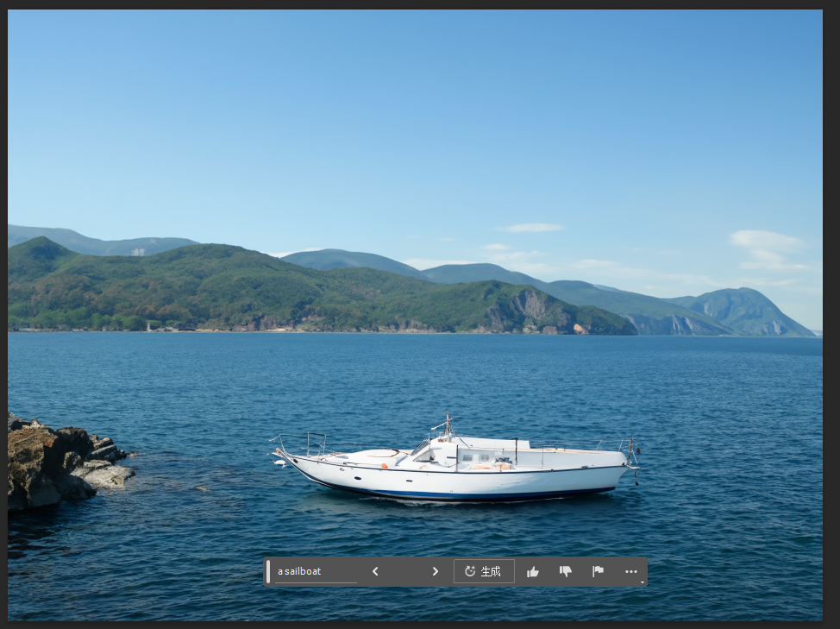This screenshot has width=840, height=629.
Task: Click the distant mountain peak at far right
Action: coord(742,302)
